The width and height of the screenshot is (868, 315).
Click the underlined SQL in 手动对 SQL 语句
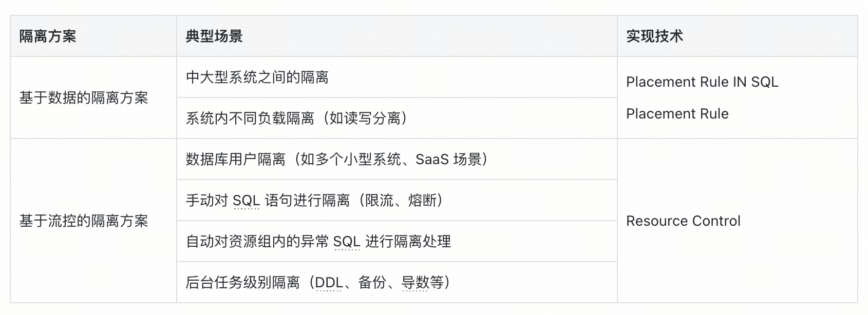[x=246, y=201]
